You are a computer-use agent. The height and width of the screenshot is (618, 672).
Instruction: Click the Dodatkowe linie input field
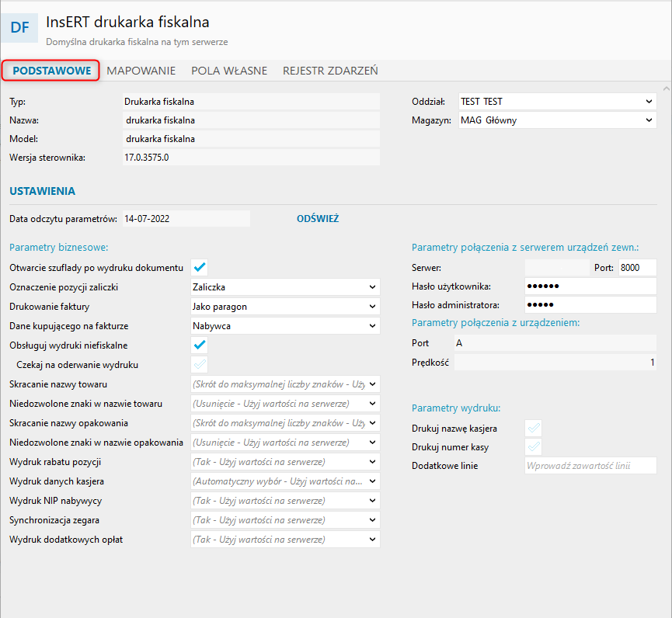pyautogui.click(x=590, y=466)
